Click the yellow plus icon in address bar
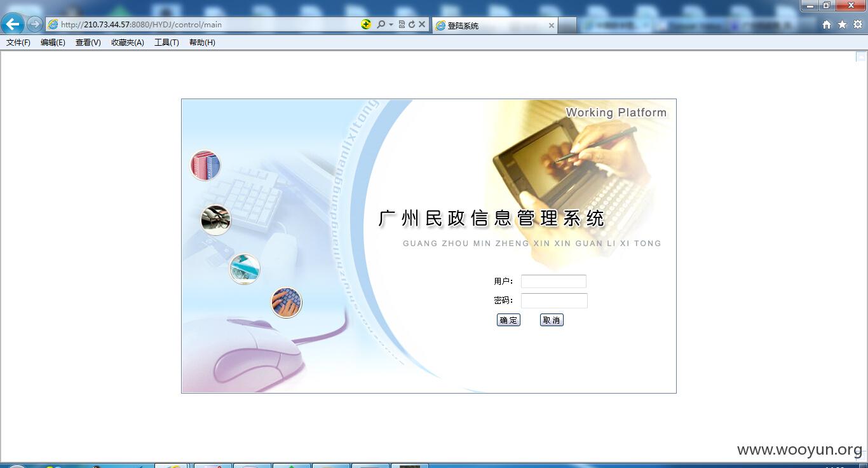 (x=366, y=24)
